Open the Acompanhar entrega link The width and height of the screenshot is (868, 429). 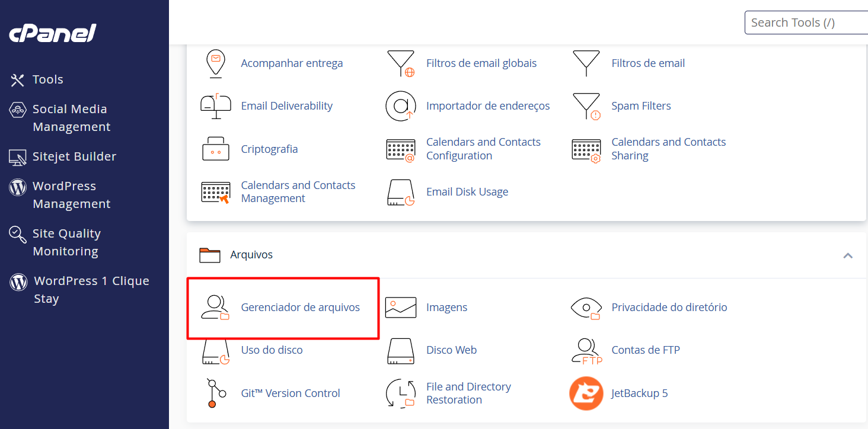[292, 63]
